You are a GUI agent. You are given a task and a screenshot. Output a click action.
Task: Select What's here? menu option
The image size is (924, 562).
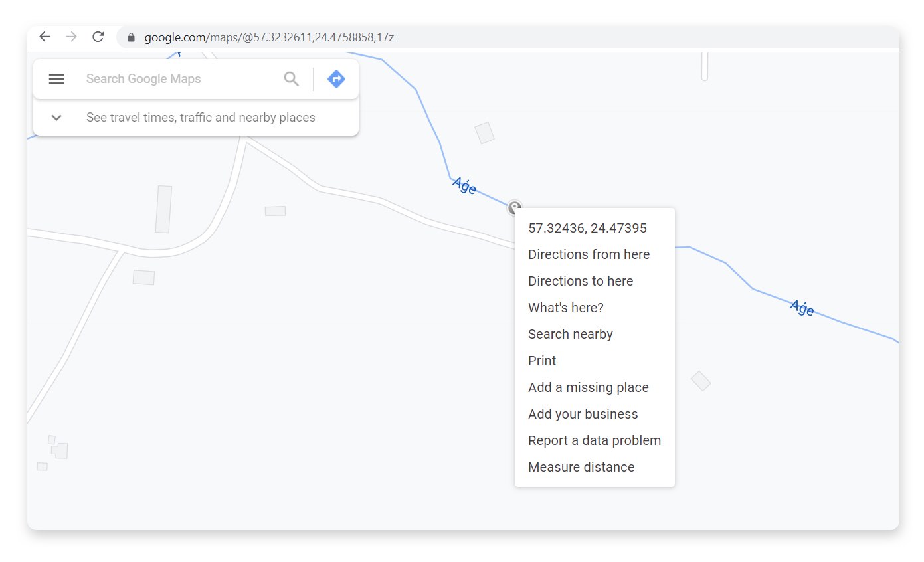pyautogui.click(x=565, y=308)
